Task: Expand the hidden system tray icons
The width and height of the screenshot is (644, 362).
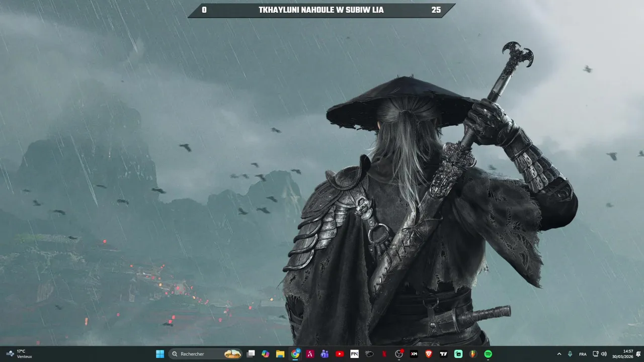Action: (559, 354)
